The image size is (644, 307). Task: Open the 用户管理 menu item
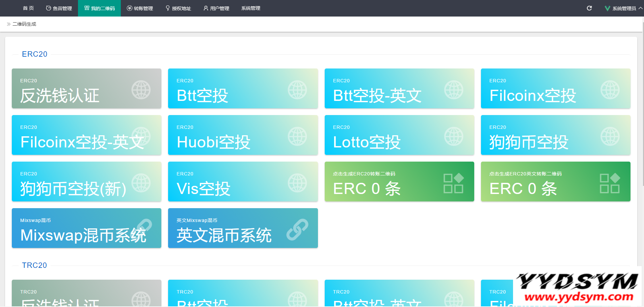point(216,8)
